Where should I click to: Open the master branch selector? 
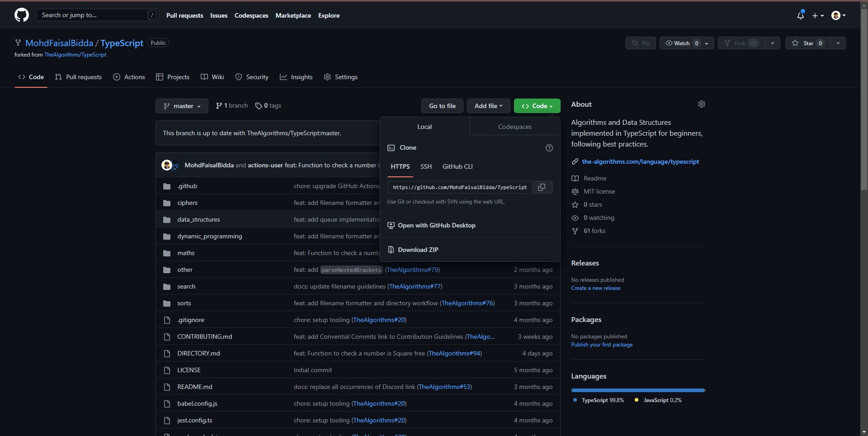182,106
